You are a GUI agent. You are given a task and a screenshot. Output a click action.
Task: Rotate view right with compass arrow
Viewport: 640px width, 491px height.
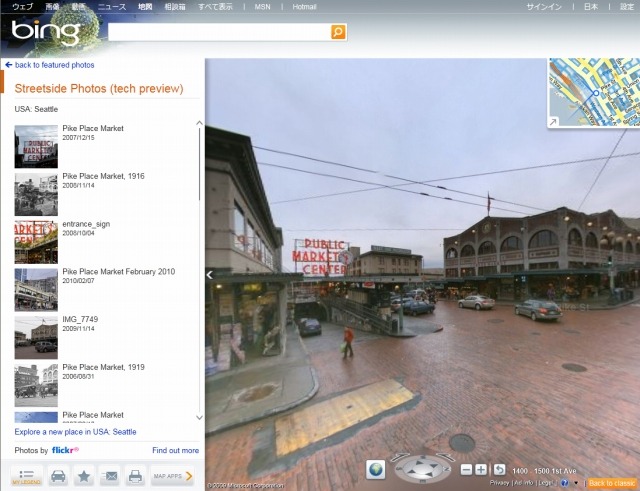[x=446, y=457]
